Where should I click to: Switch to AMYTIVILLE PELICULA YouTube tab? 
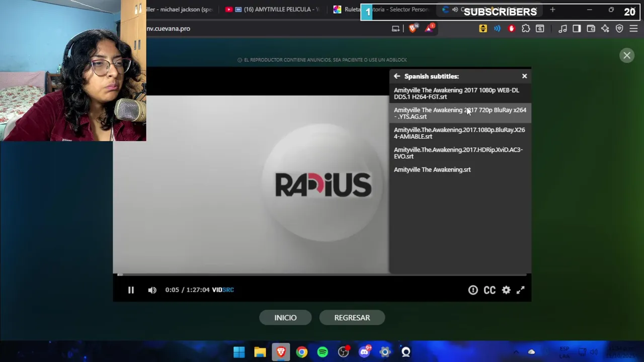tap(272, 10)
